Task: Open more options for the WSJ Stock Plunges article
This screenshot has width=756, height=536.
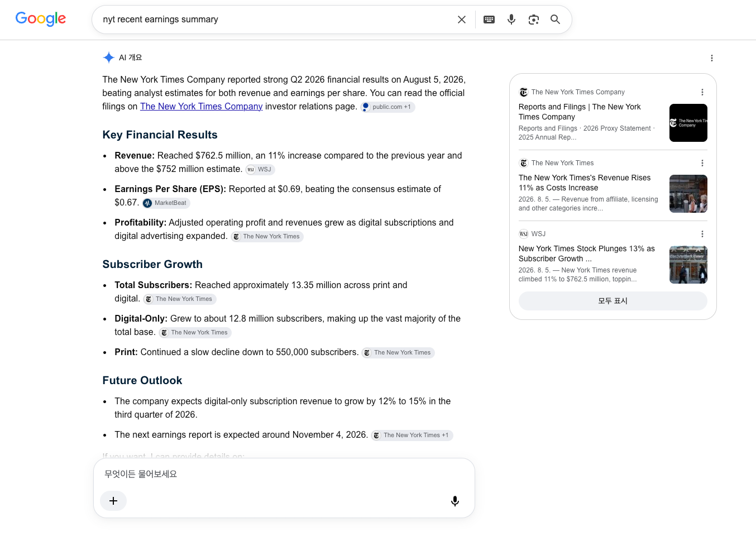Action: point(702,234)
